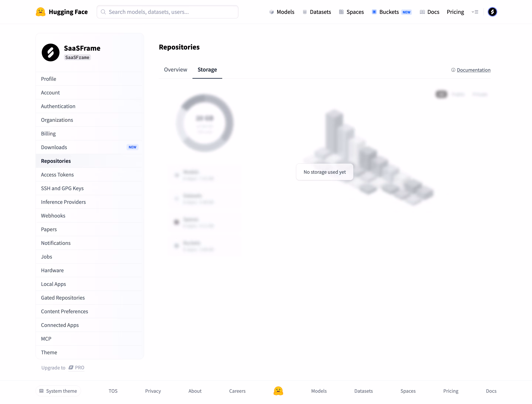Image resolution: width=532 pixels, height=404 pixels.
Task: Open Webhooks settings
Action: click(90, 216)
